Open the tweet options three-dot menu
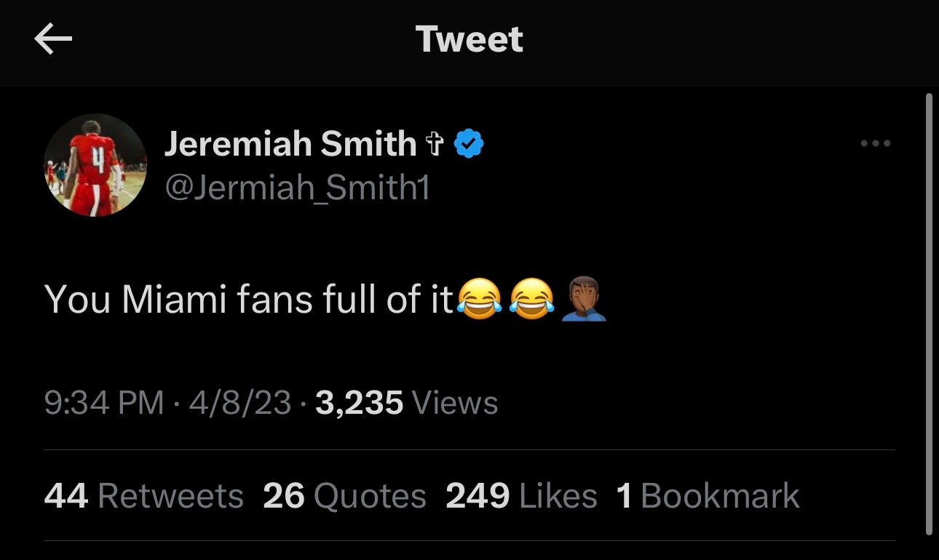The width and height of the screenshot is (939, 560). [x=876, y=143]
